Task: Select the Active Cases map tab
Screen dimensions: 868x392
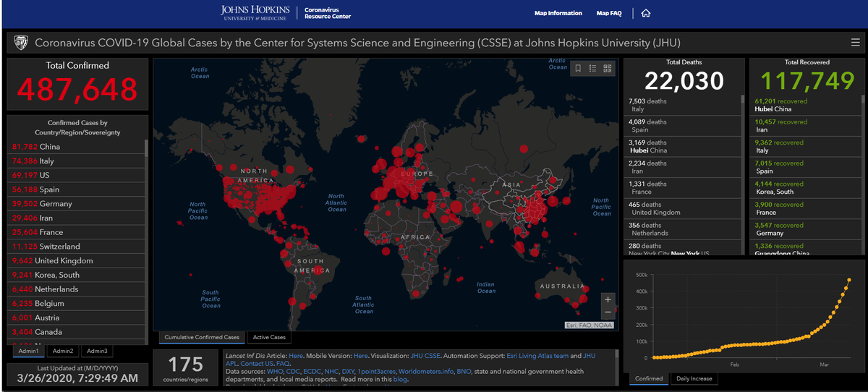Action: coord(269,337)
